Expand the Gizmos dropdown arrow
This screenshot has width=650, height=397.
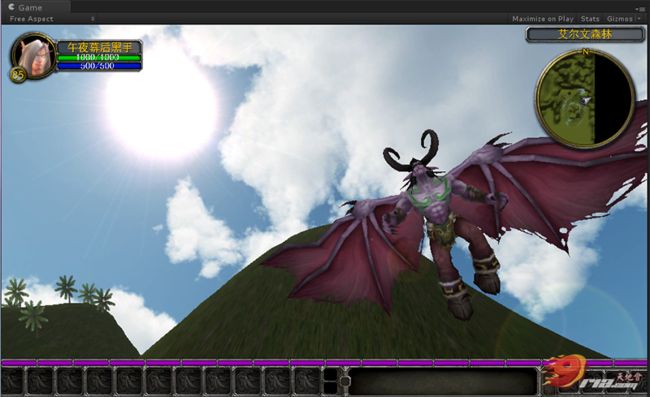click(639, 19)
